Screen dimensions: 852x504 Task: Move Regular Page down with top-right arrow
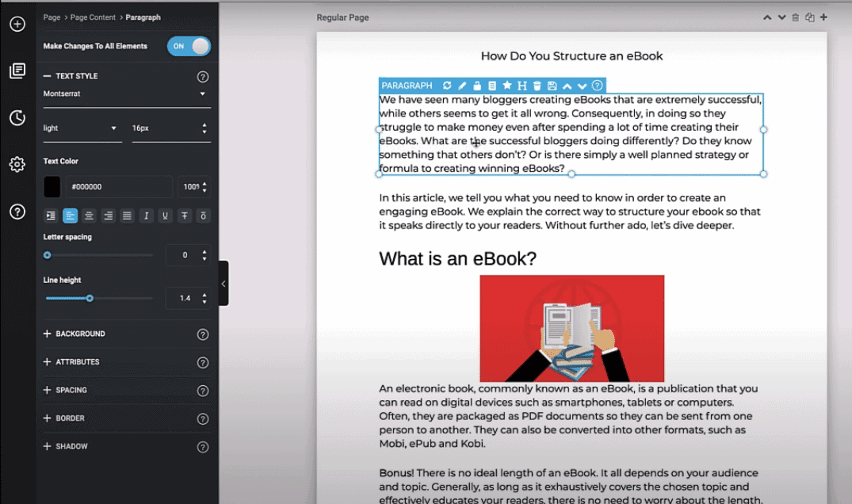tap(782, 17)
